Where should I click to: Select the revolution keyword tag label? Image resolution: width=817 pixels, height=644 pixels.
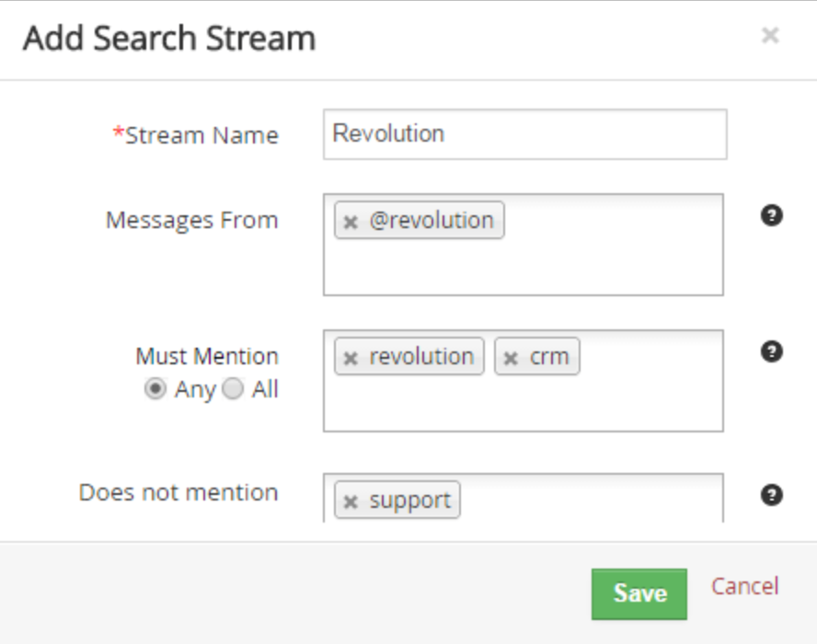[x=420, y=357]
